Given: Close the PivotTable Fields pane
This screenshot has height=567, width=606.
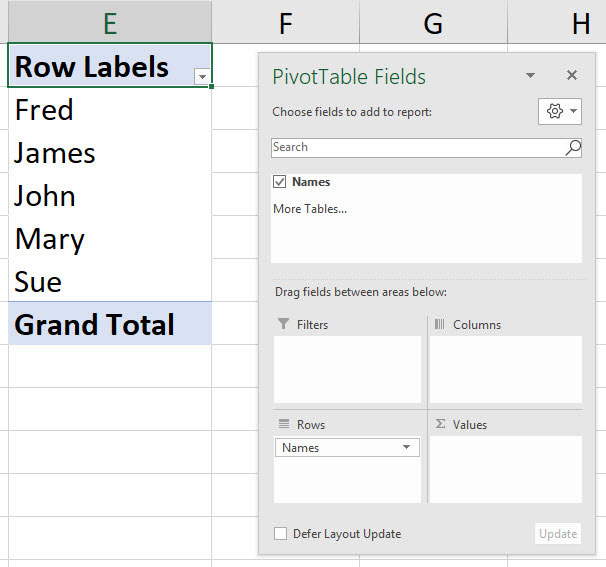Looking at the screenshot, I should 572,76.
